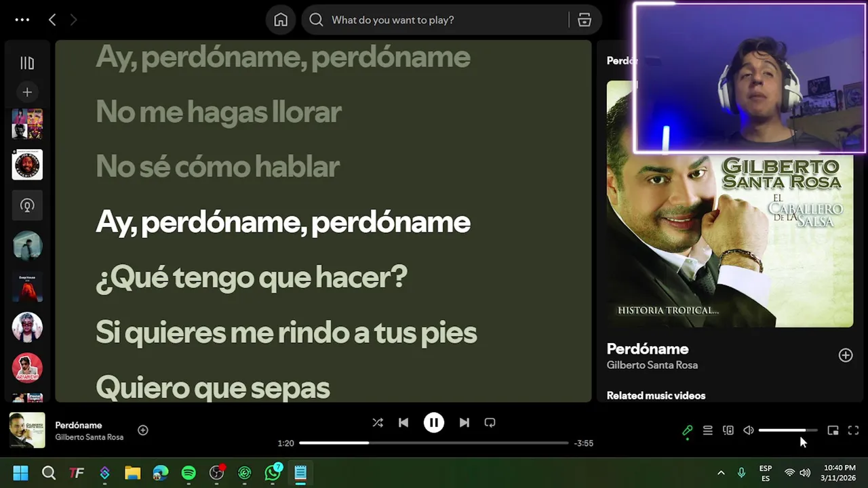Mute Spotify with the speaker icon

click(749, 430)
